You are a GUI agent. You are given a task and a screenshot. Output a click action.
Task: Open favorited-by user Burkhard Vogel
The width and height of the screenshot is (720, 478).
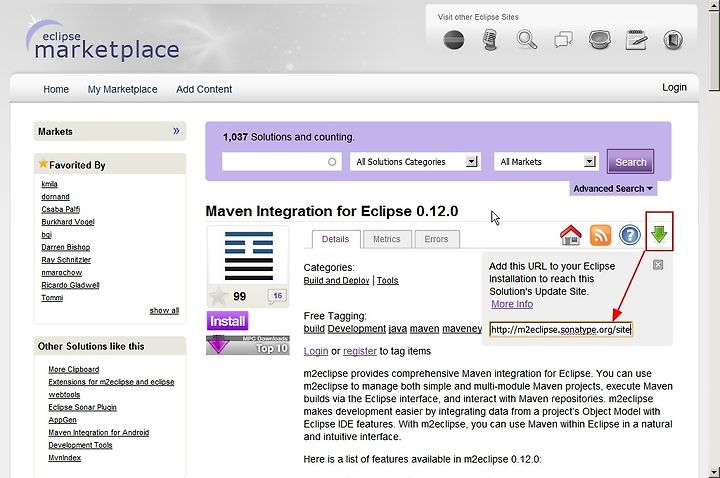point(68,222)
